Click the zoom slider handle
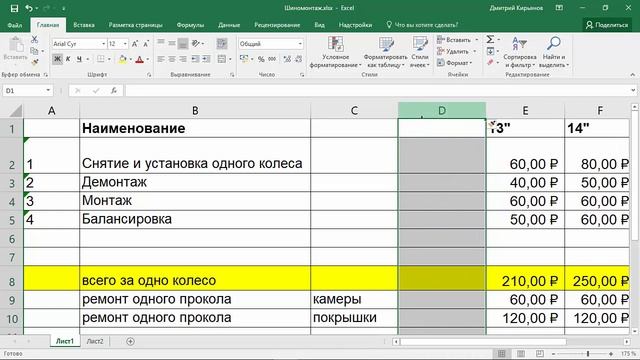 [588, 353]
